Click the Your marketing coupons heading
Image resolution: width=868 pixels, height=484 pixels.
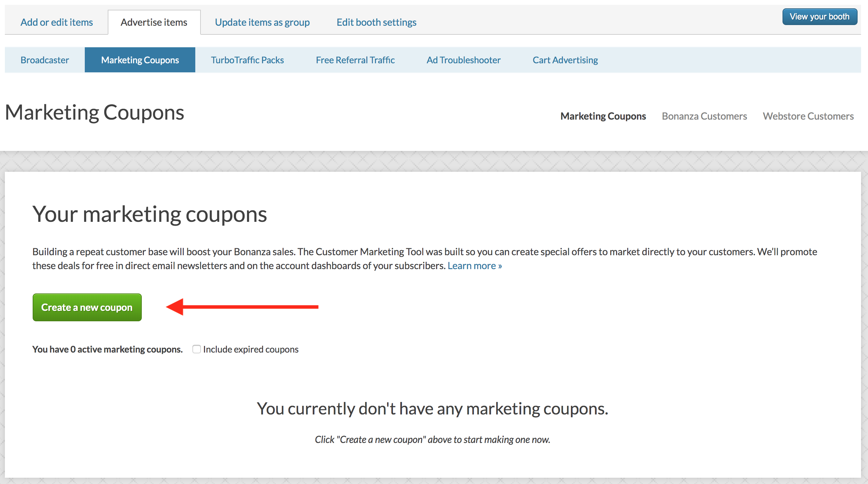150,215
